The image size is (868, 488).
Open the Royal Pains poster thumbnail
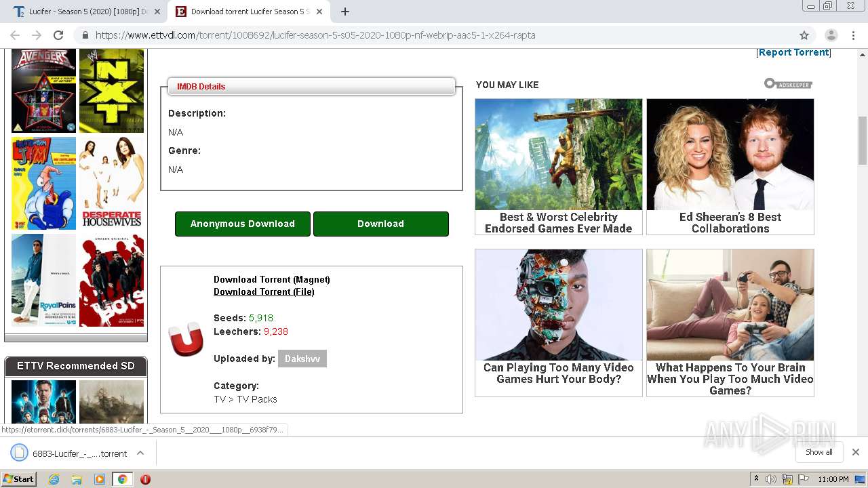click(44, 281)
